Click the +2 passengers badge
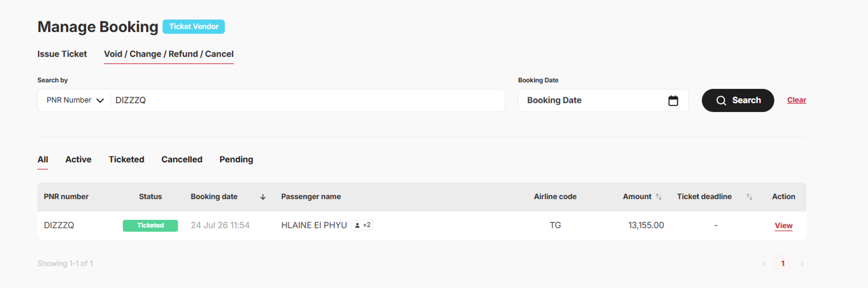 tap(362, 225)
